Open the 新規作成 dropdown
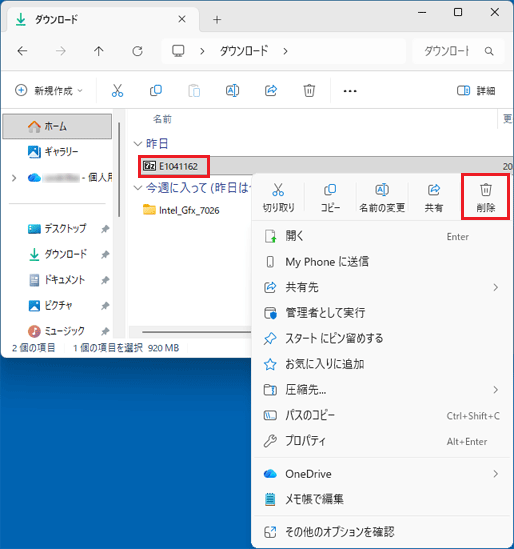514x549 pixels. pyautogui.click(x=49, y=91)
